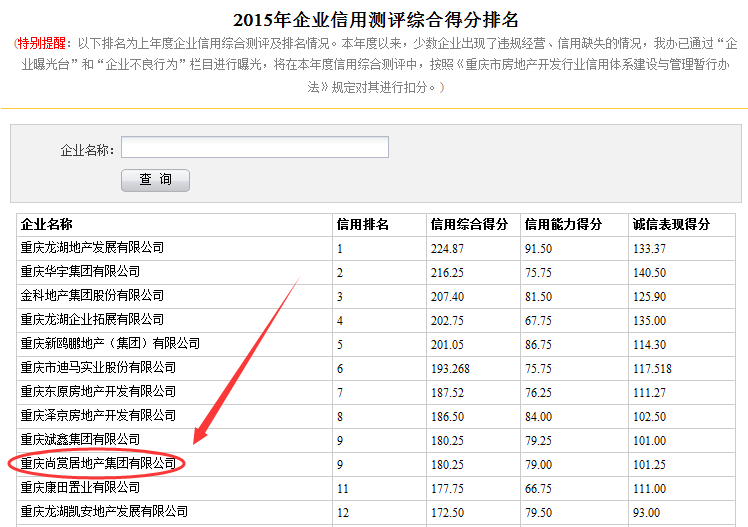Click the integrity score 133.37
The width and height of the screenshot is (748, 527).
[649, 249]
